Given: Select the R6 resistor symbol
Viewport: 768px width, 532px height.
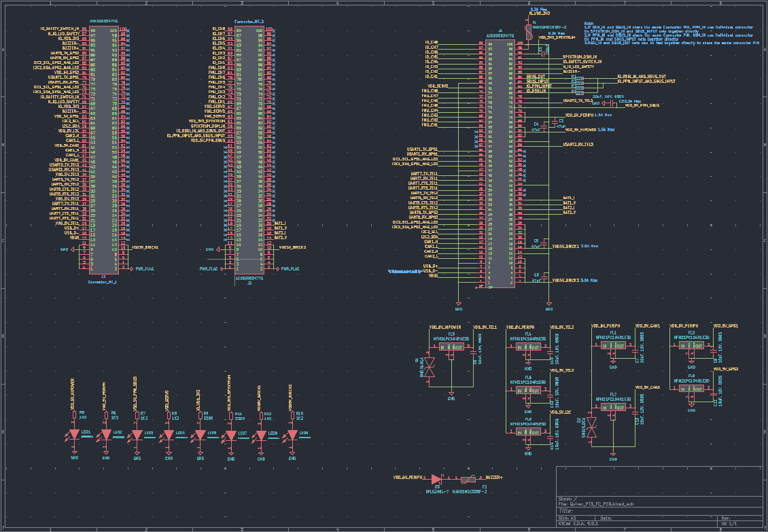Looking at the screenshot, I should pos(106,415).
